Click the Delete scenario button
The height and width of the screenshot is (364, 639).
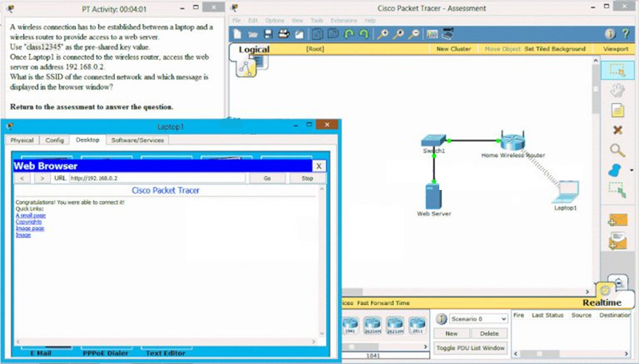[x=489, y=334]
